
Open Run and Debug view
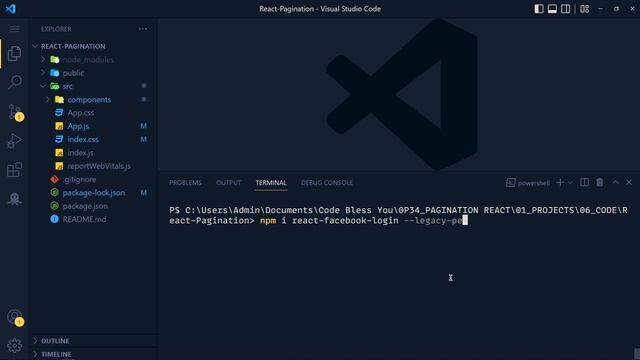14,141
